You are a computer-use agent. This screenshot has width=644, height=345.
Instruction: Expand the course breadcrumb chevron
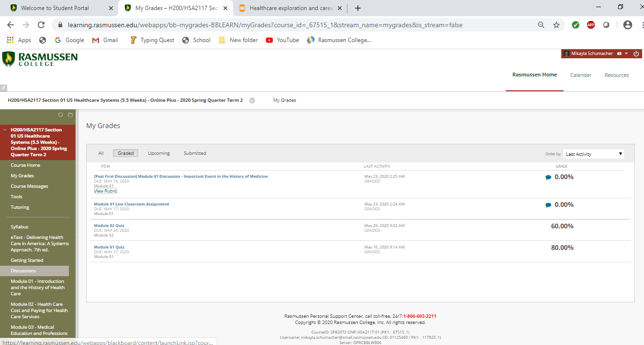pyautogui.click(x=252, y=100)
